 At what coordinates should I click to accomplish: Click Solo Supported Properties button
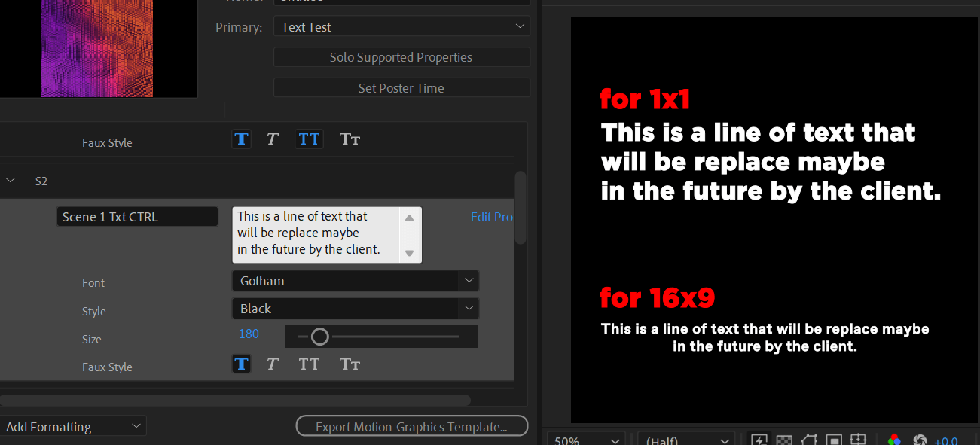click(x=401, y=56)
